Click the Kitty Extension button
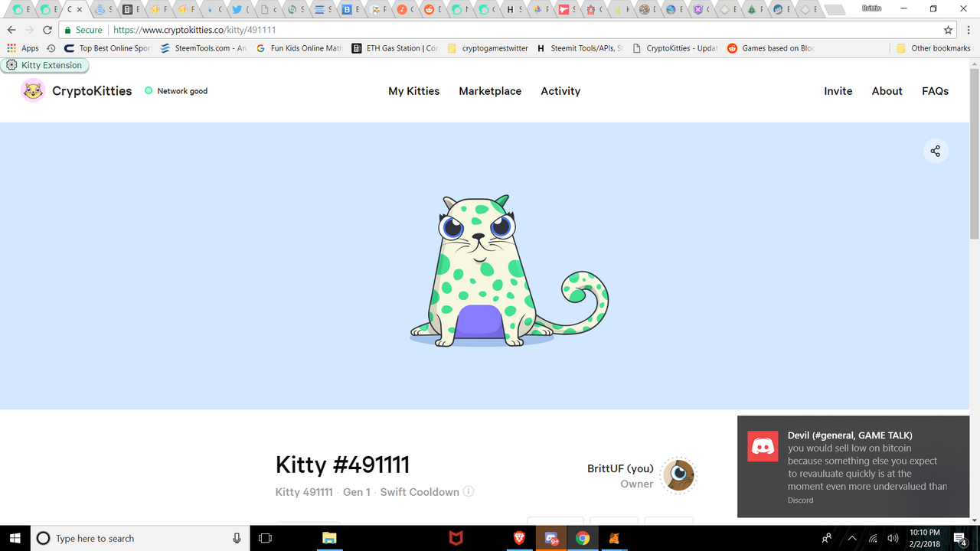The width and height of the screenshot is (980, 551). pyautogui.click(x=44, y=65)
